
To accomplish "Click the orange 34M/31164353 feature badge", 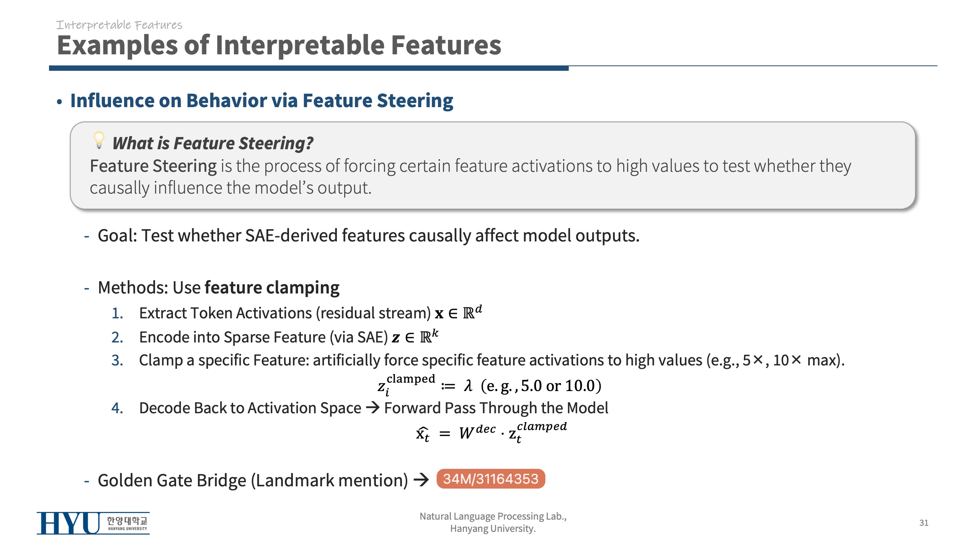I will [x=491, y=479].
